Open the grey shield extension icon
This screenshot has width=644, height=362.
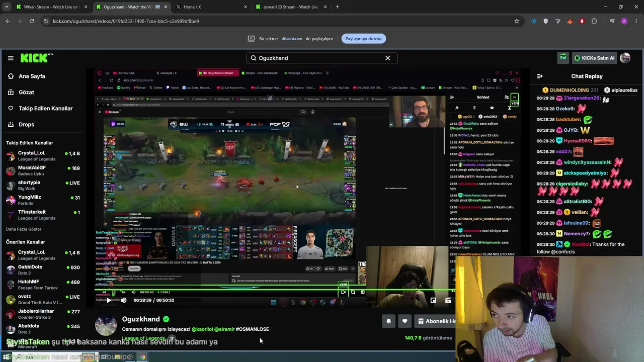pos(545,21)
